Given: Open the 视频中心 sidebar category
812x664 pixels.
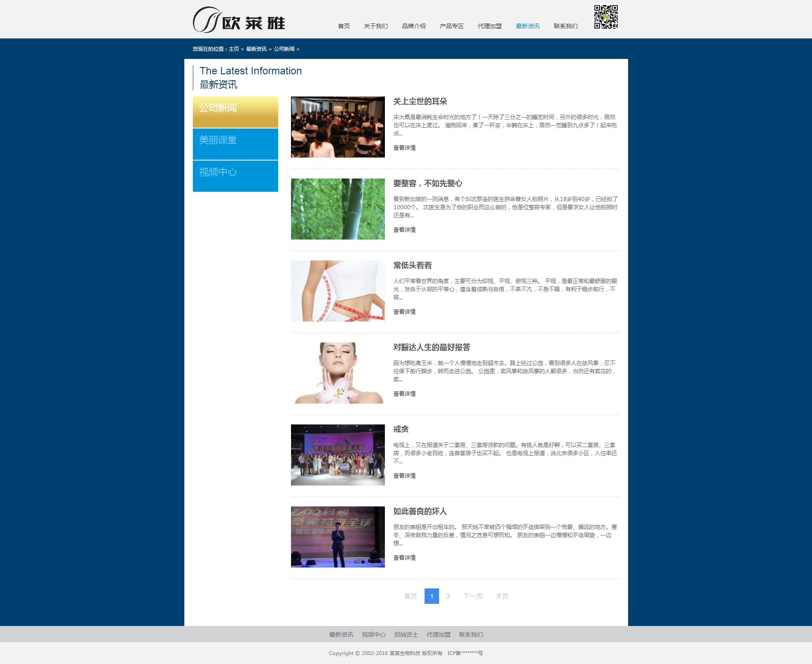Looking at the screenshot, I should tap(235, 176).
